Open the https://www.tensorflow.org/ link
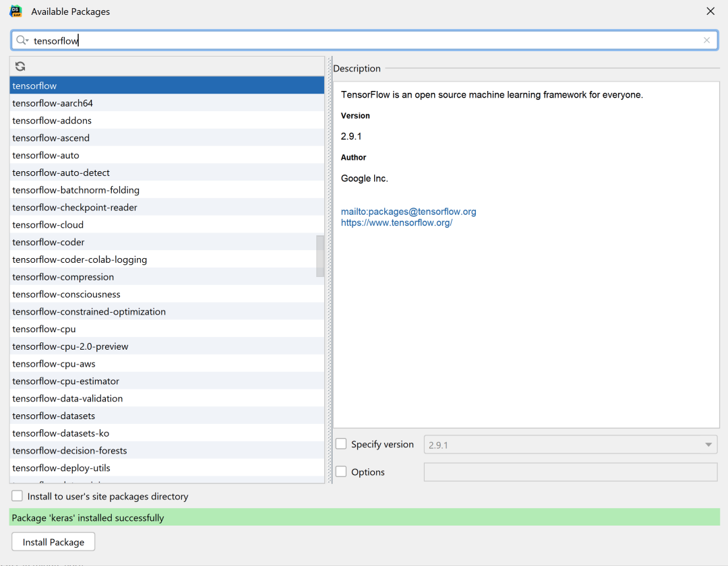Screen dimensions: 728x566 point(396,222)
